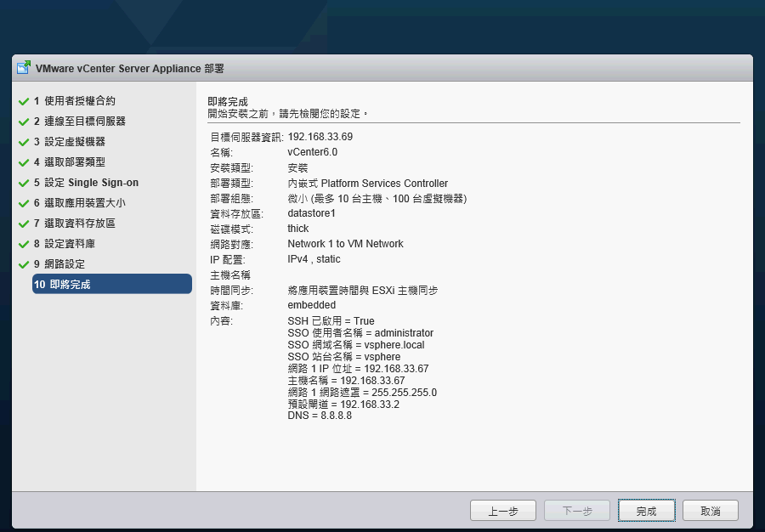Viewport: 765px width, 532px height.
Task: Return to step 7 選取資料存放區
Action: 75,224
